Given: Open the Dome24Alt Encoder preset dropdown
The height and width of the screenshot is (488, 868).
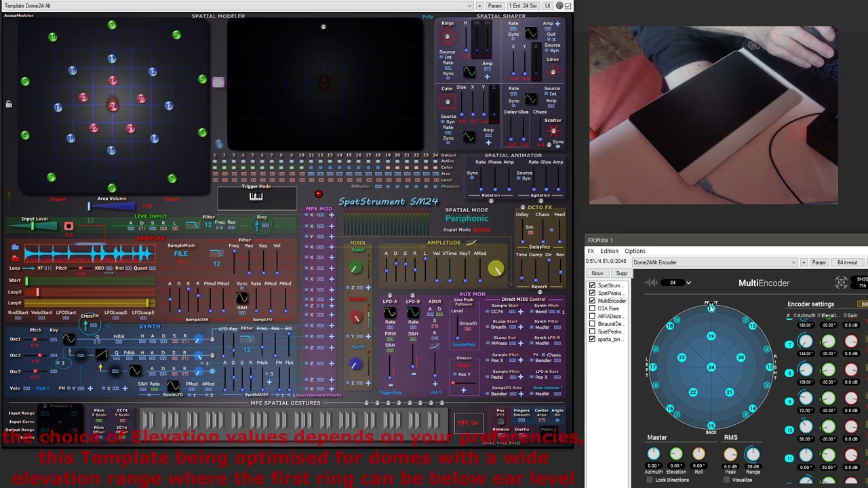Looking at the screenshot, I should 715,262.
